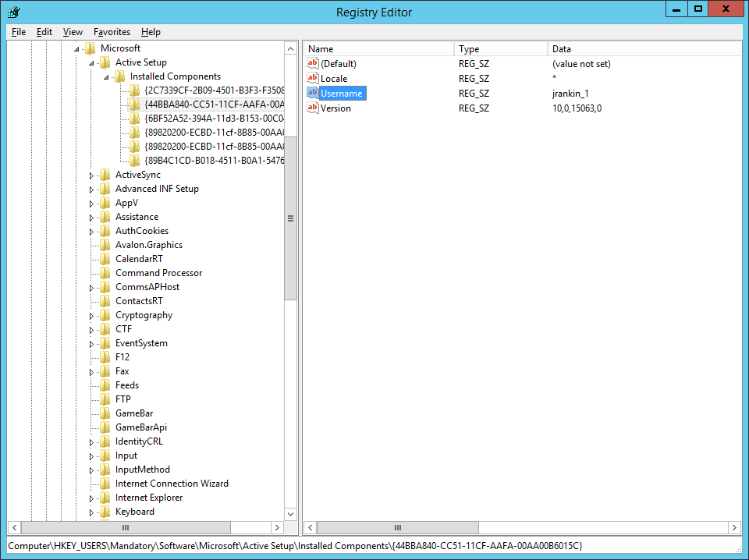Expand the Internet Connection Wizard node
This screenshot has width=749, height=560.
[x=91, y=483]
